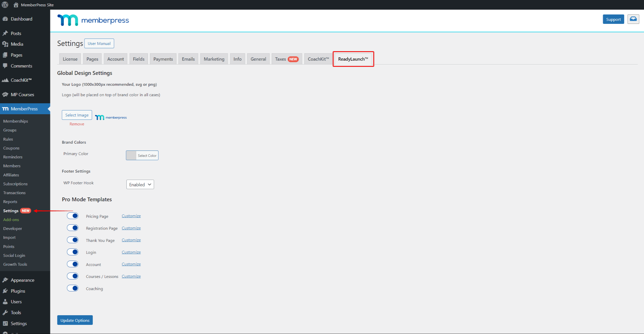Open the ReadyLaunch™ settings tab
This screenshot has height=334, width=644.
pyautogui.click(x=353, y=59)
